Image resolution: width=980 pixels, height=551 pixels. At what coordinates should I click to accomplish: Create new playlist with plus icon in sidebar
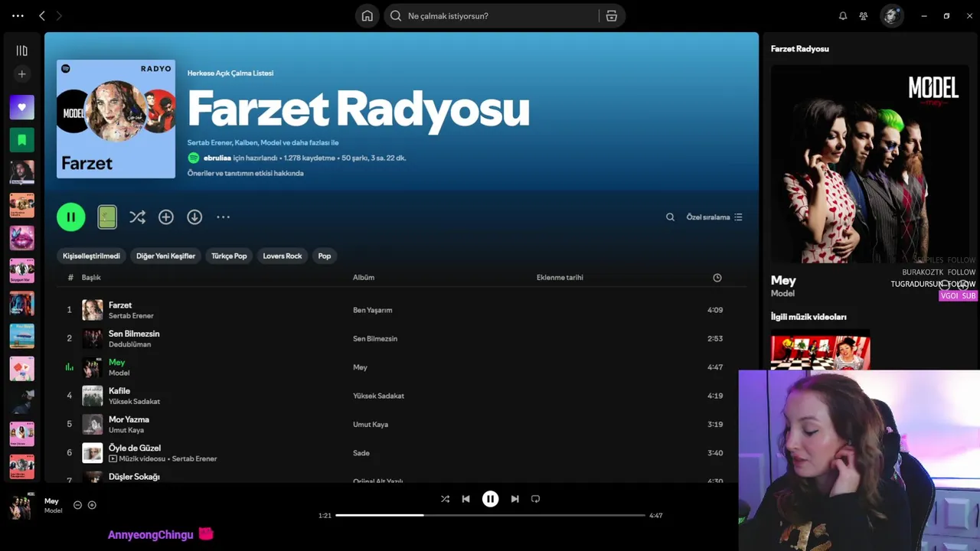pyautogui.click(x=21, y=74)
